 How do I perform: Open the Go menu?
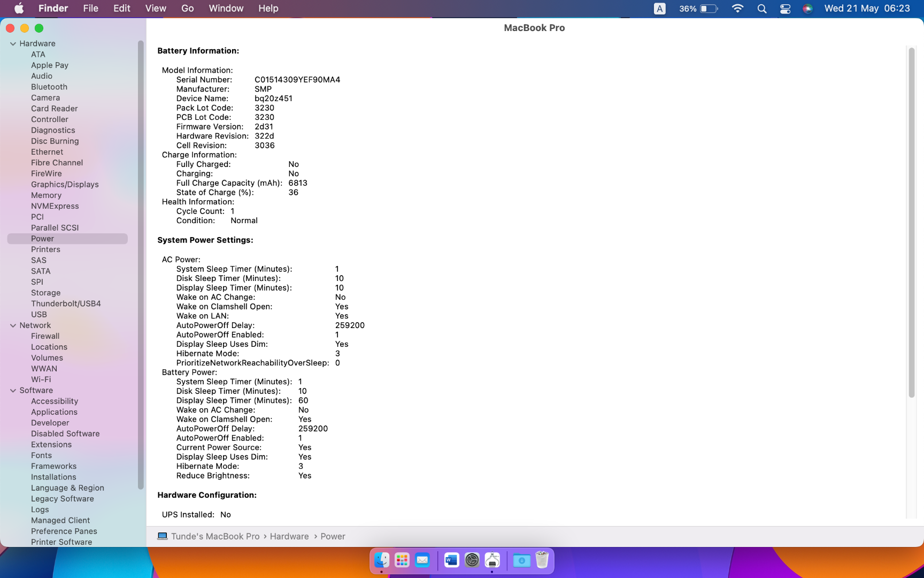tap(188, 8)
